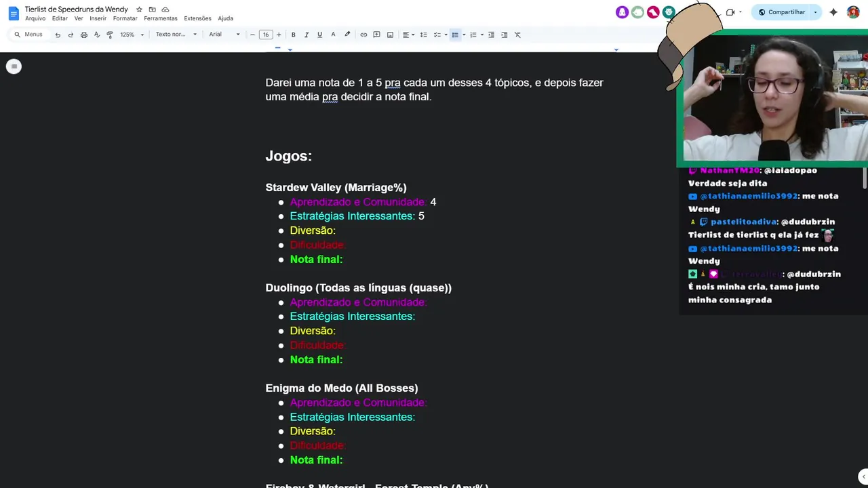Add a comment
The image size is (868, 488).
coord(376,35)
